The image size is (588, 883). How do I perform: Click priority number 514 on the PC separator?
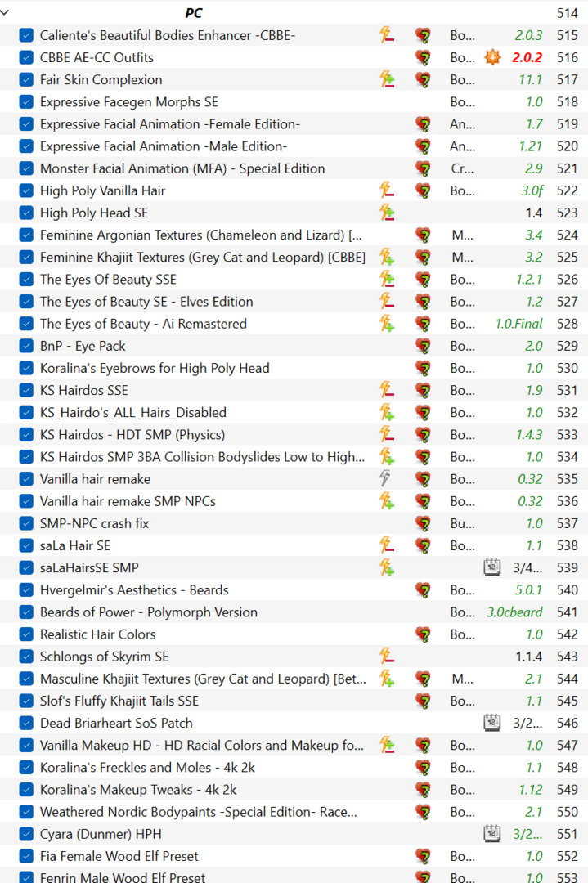click(x=568, y=13)
